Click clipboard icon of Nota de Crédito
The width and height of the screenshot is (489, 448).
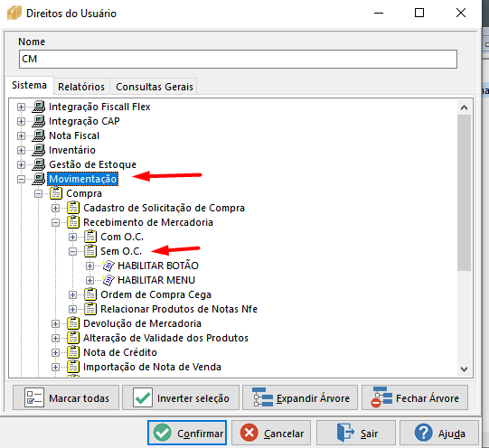(73, 352)
